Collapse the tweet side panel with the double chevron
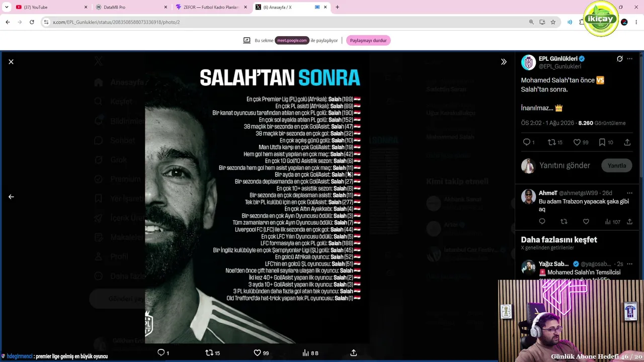The image size is (644, 362). point(504,62)
